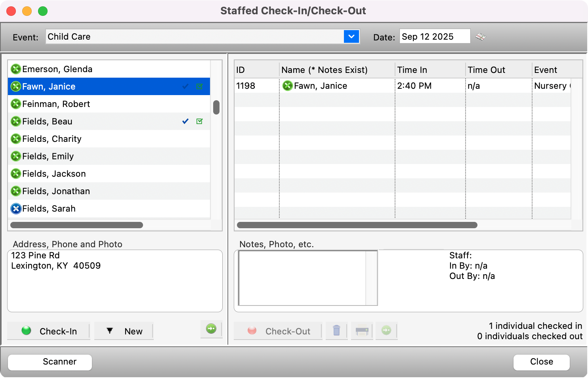Viewport: 588px width, 378px height.
Task: Sort by the Time In column header
Action: pyautogui.click(x=430, y=70)
